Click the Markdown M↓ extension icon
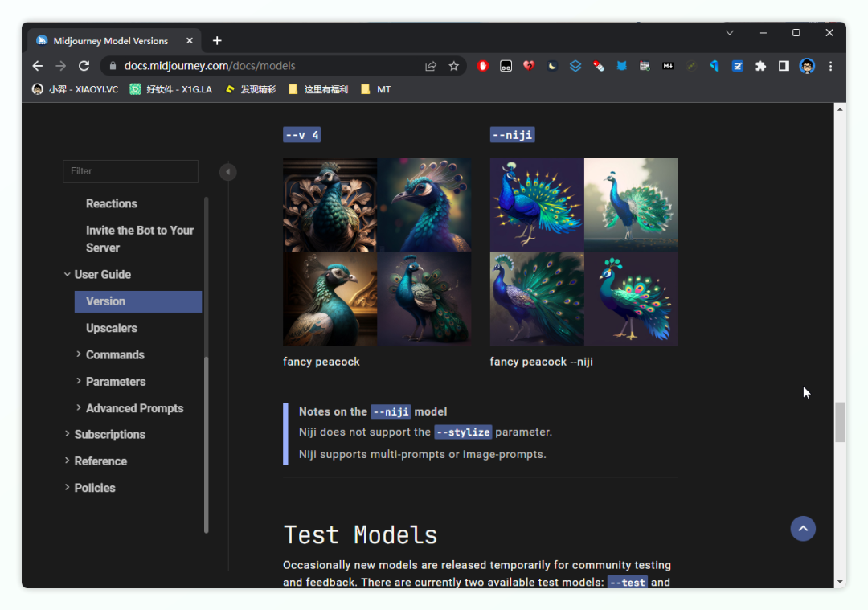Image resolution: width=868 pixels, height=610 pixels. click(x=668, y=66)
